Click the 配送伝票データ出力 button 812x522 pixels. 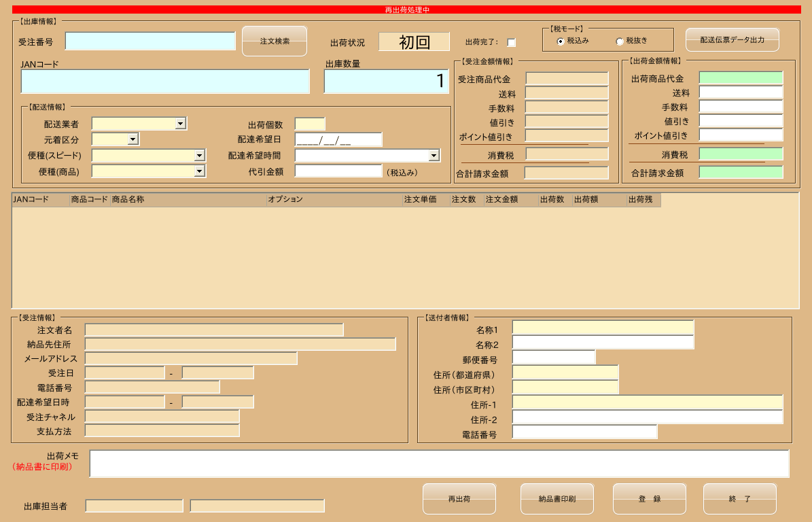[732, 40]
